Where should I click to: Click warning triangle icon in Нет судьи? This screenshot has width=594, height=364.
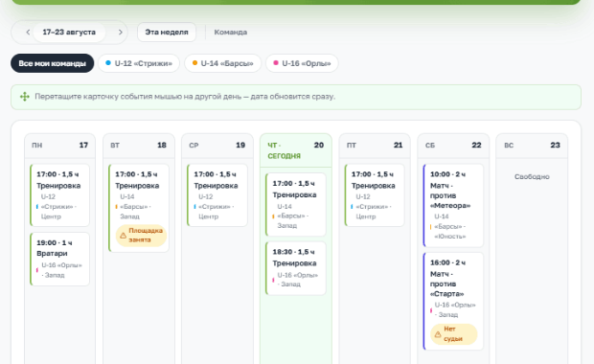[x=438, y=334]
